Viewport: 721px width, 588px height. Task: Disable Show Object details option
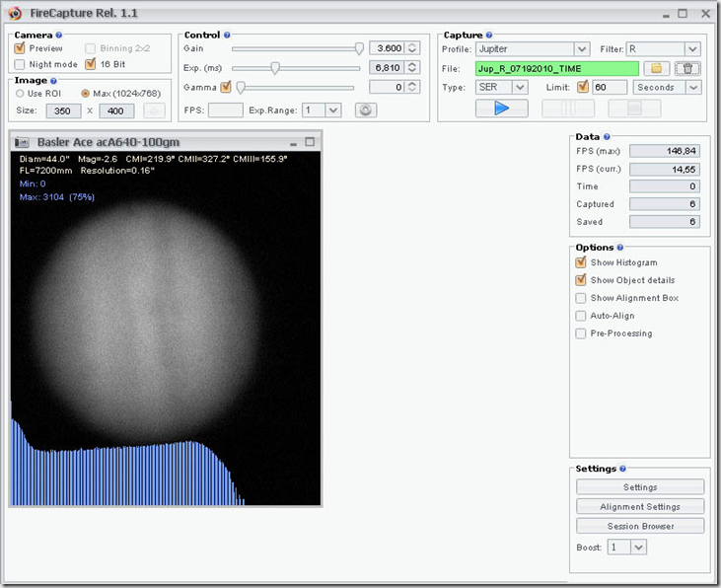click(581, 280)
